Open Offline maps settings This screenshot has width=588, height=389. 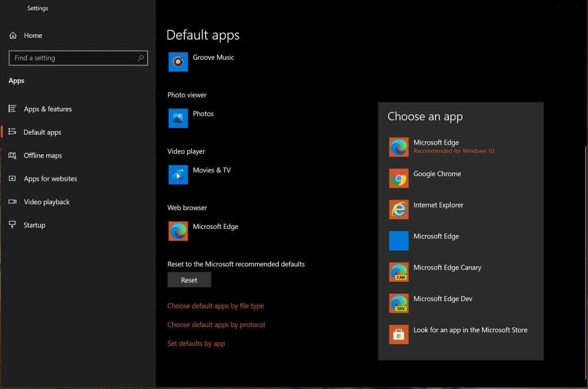44,155
